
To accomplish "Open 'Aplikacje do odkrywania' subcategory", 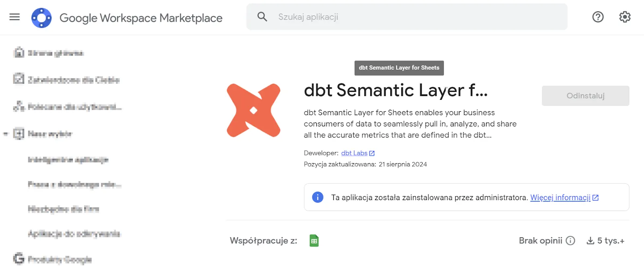I will point(74,234).
